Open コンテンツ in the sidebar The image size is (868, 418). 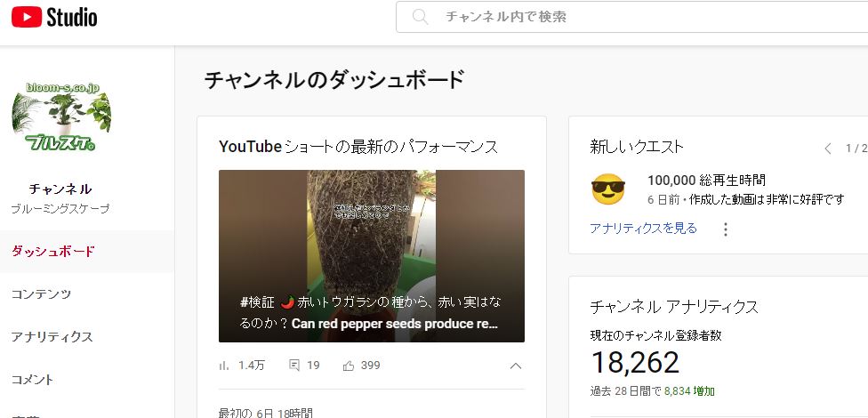42,294
